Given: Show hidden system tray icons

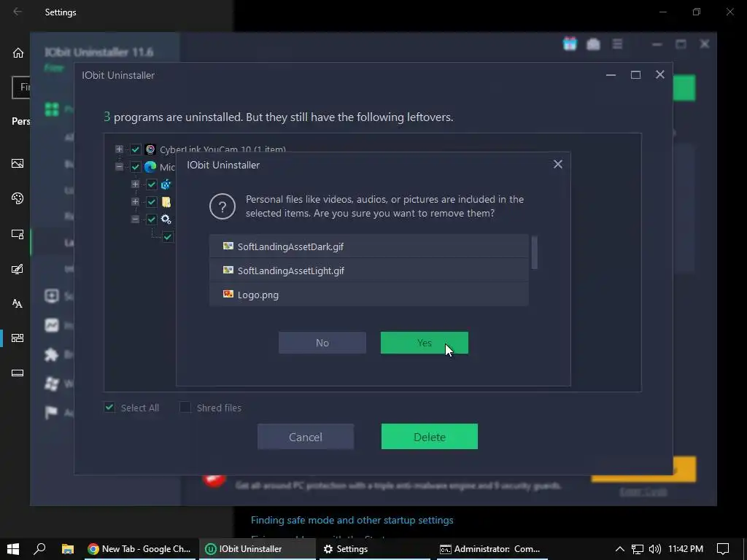Looking at the screenshot, I should pos(619,549).
